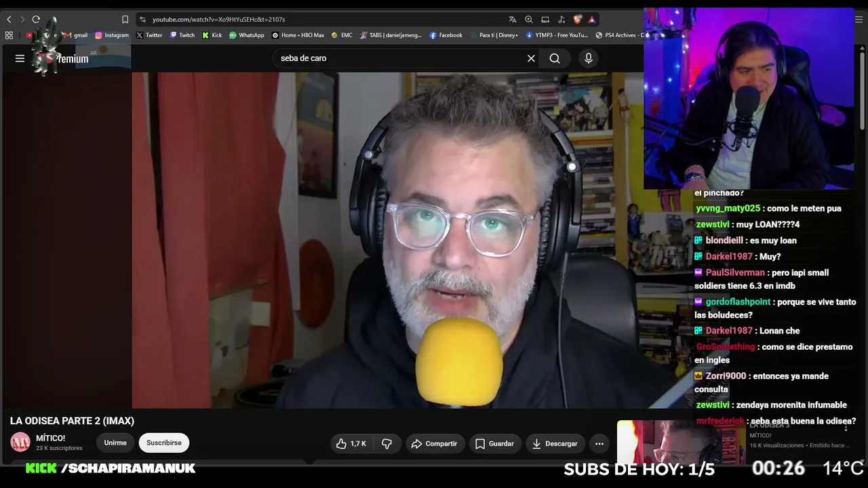Run the YouTube search with the magnifier button
The image size is (868, 488).
tap(555, 58)
